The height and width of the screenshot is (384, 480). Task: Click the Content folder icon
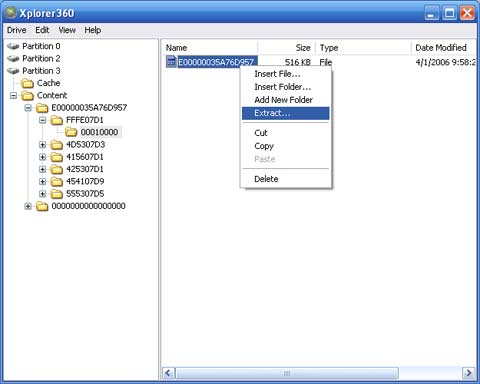(27, 95)
